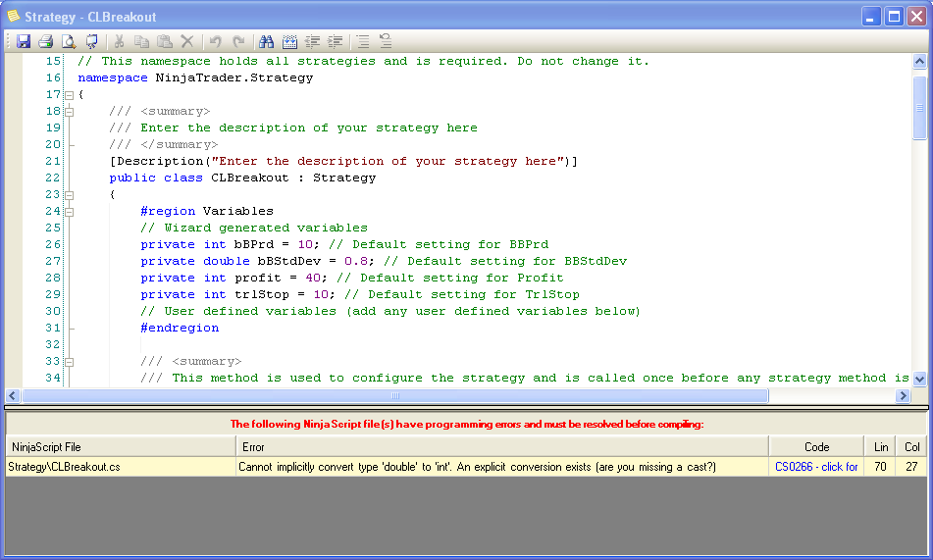
Task: Comment out the selected lines
Action: coord(362,41)
